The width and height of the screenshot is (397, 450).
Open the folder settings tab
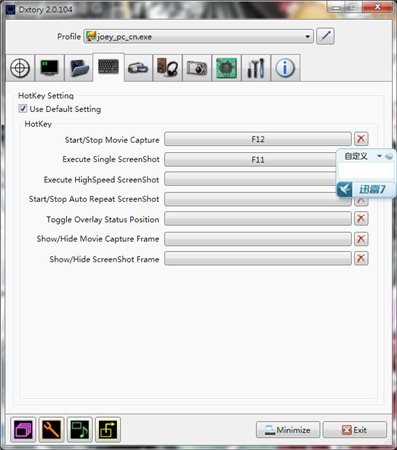pyautogui.click(x=79, y=68)
